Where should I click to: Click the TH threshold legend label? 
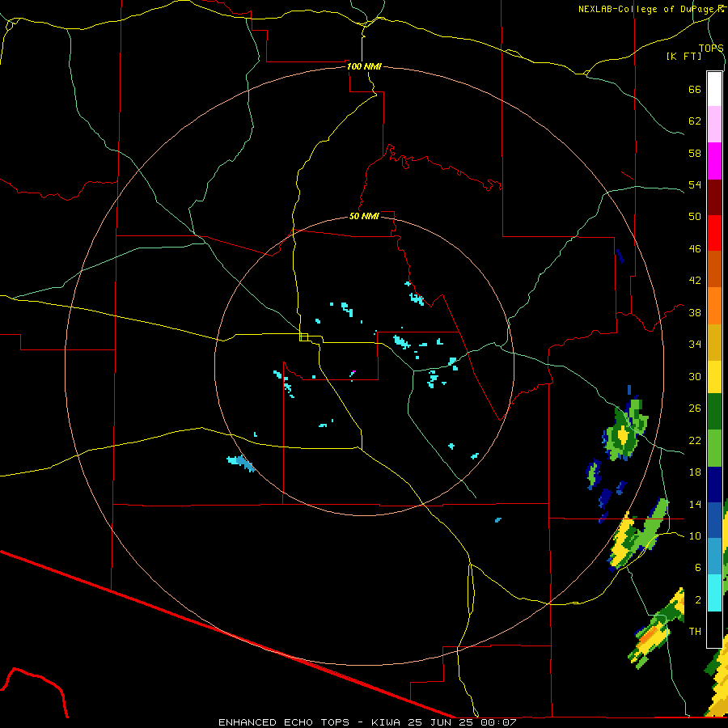pyautogui.click(x=695, y=631)
